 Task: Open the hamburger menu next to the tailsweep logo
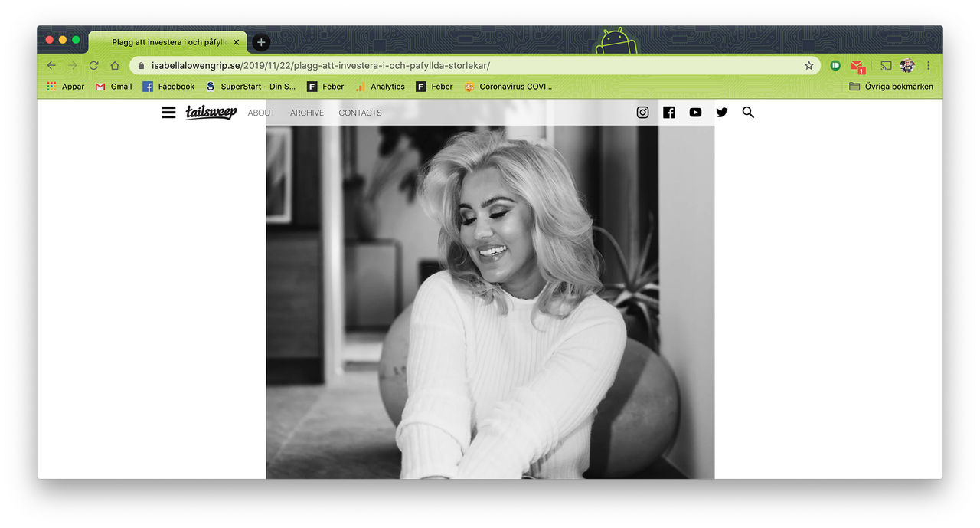click(x=168, y=112)
